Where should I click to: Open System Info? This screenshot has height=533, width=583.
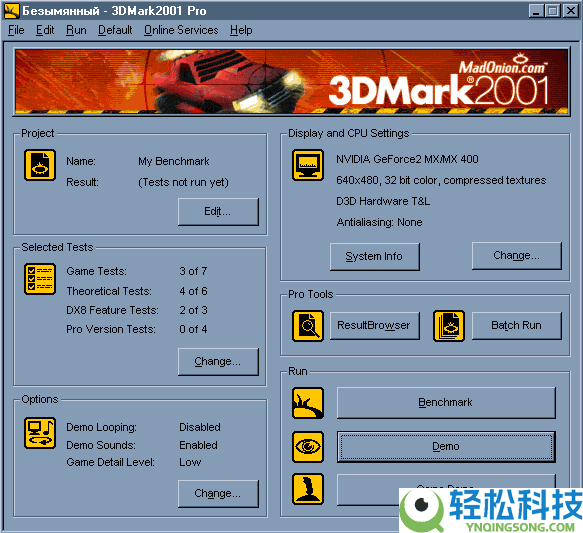374,256
